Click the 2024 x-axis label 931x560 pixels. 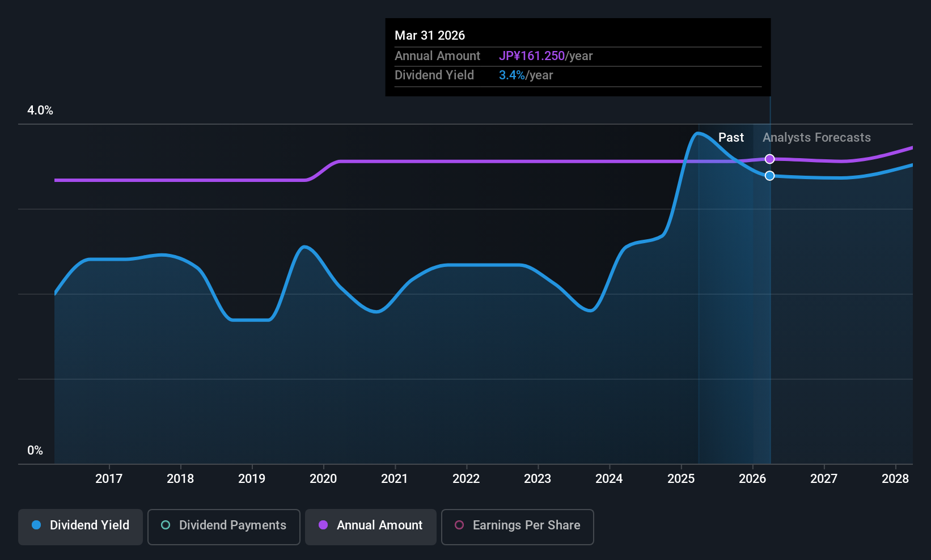coord(609,478)
